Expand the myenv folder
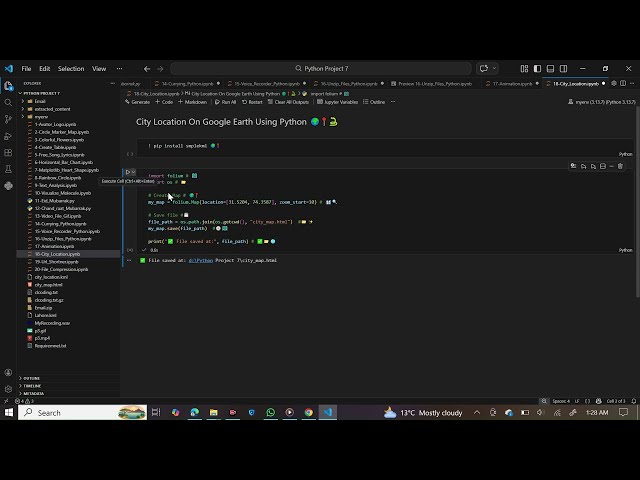Viewport: 640px width, 480px height. (x=41, y=117)
